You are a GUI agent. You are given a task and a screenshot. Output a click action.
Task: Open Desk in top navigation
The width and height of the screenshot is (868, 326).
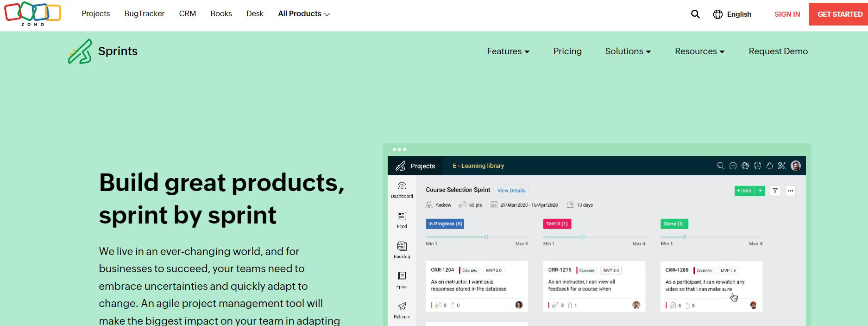pos(255,14)
